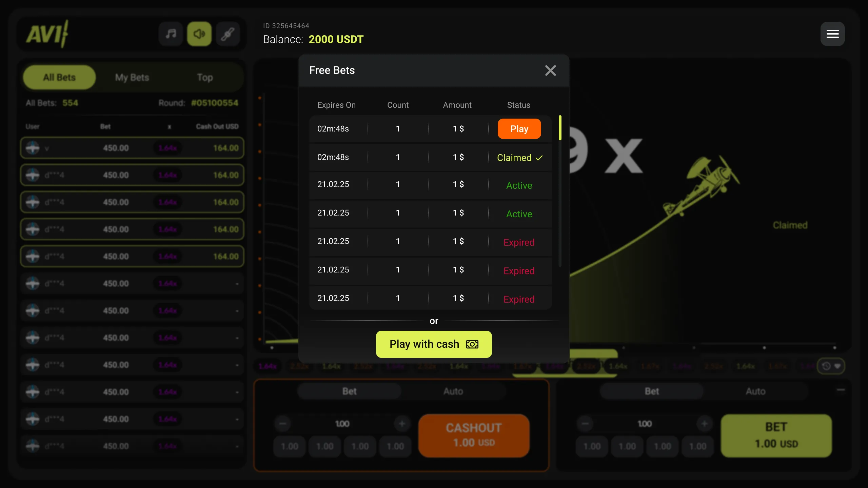Switch to All Bets tab
868x488 pixels.
[x=59, y=77]
